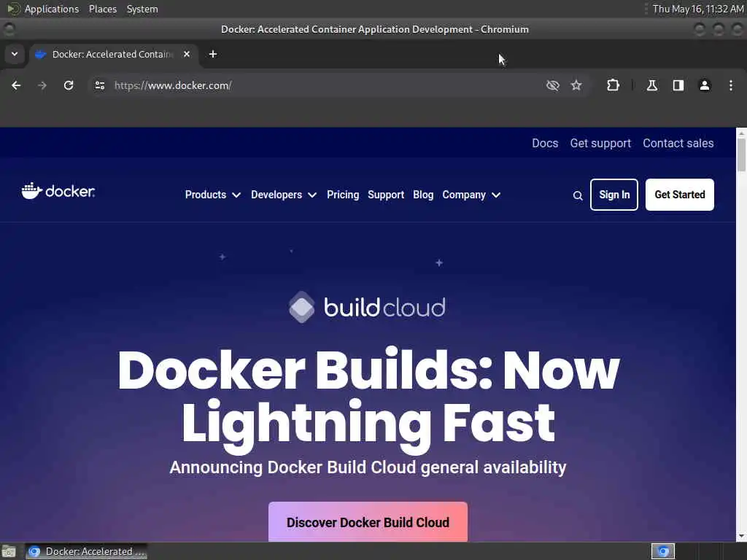Click Contact sales link

678,144
